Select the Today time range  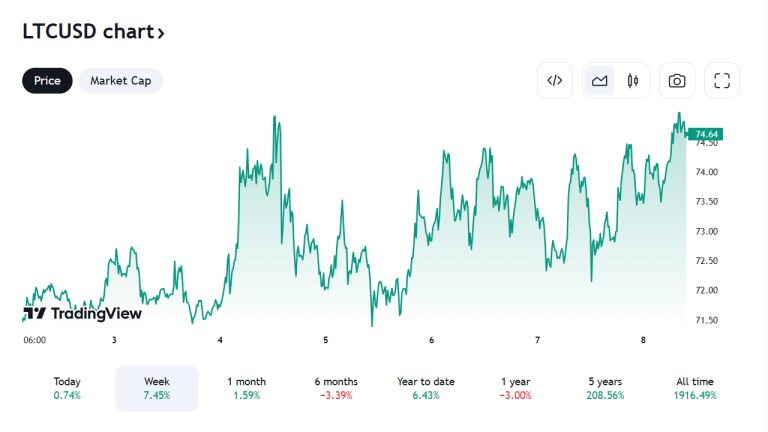(67, 388)
